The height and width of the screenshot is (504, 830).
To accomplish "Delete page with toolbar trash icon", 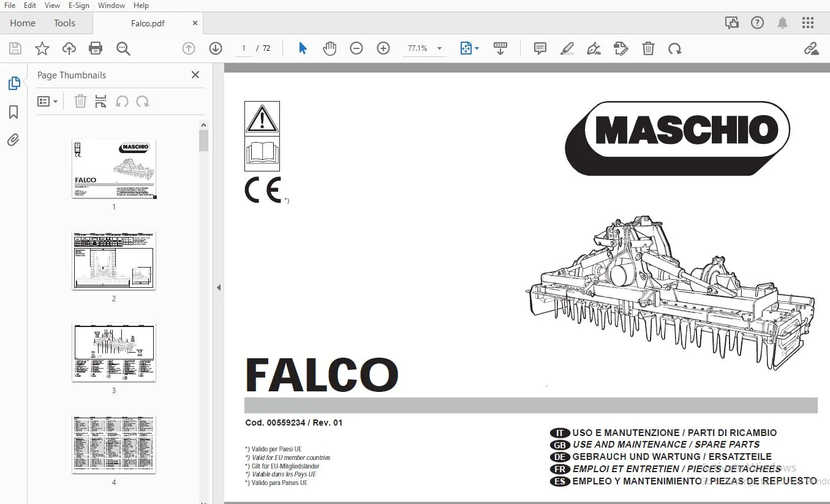I will 648,48.
